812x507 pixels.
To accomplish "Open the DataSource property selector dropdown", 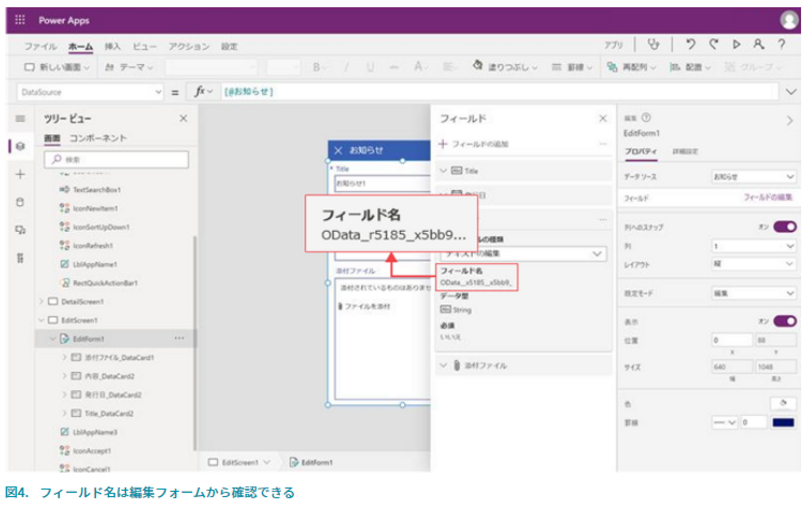I will tap(90, 92).
